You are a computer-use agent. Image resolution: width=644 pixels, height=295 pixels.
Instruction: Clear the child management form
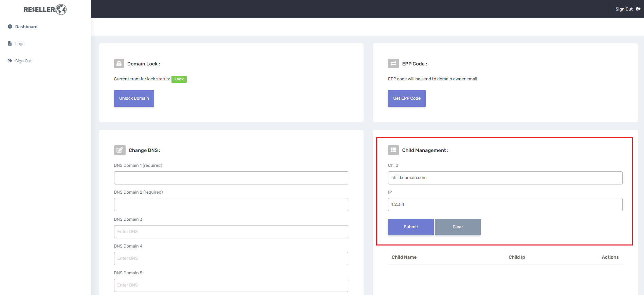(458, 227)
